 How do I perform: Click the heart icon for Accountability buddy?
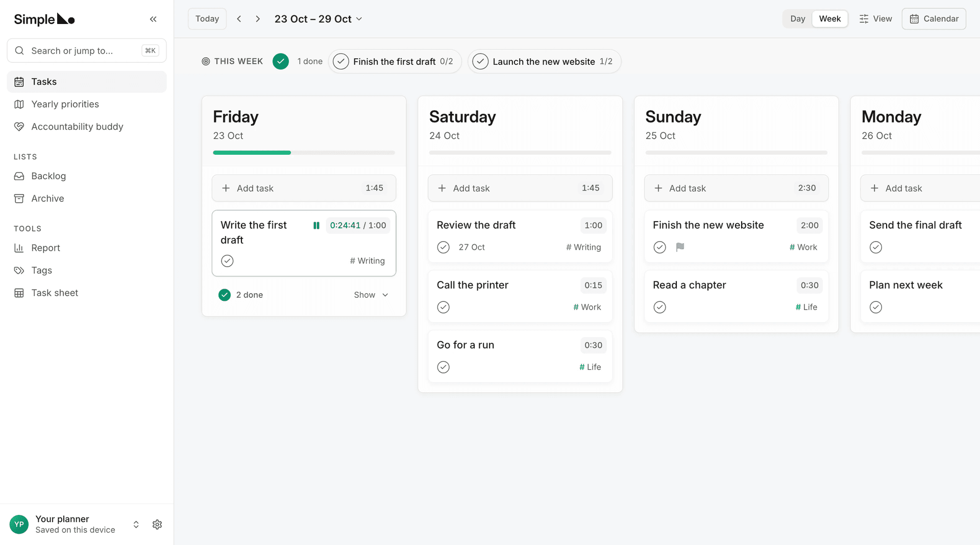click(x=19, y=127)
